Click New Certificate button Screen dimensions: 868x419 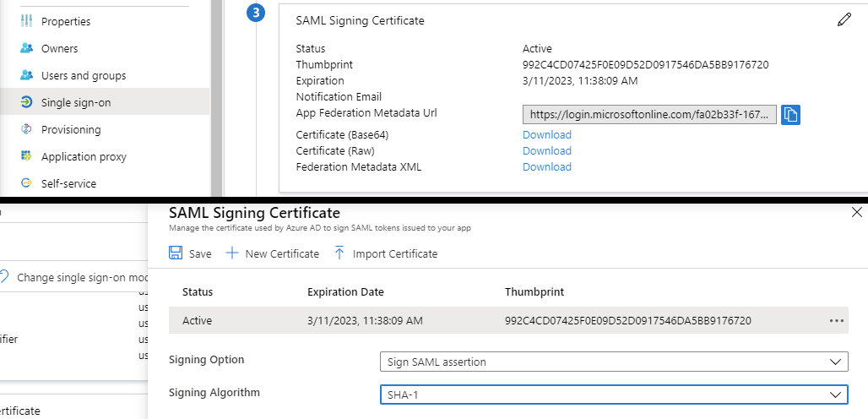(x=272, y=253)
